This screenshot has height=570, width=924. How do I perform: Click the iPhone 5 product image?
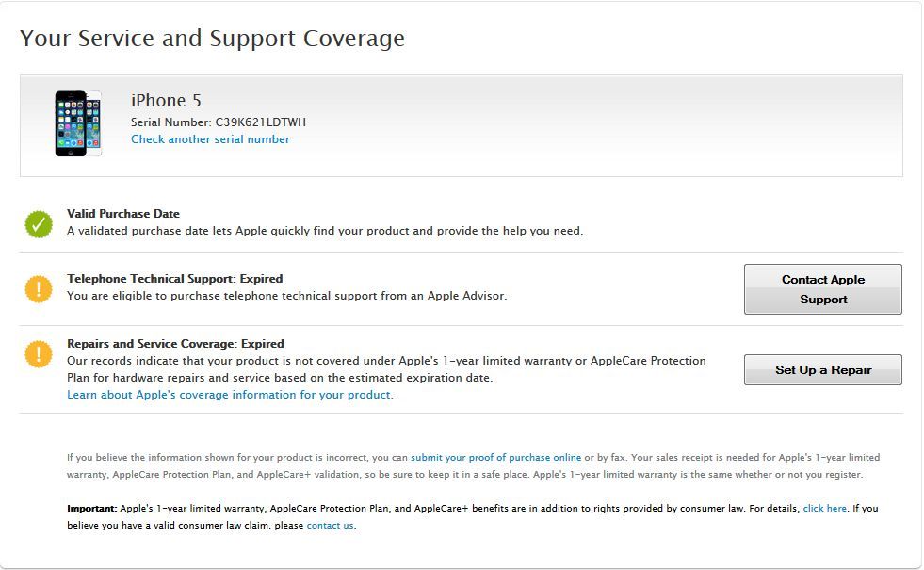[76, 123]
